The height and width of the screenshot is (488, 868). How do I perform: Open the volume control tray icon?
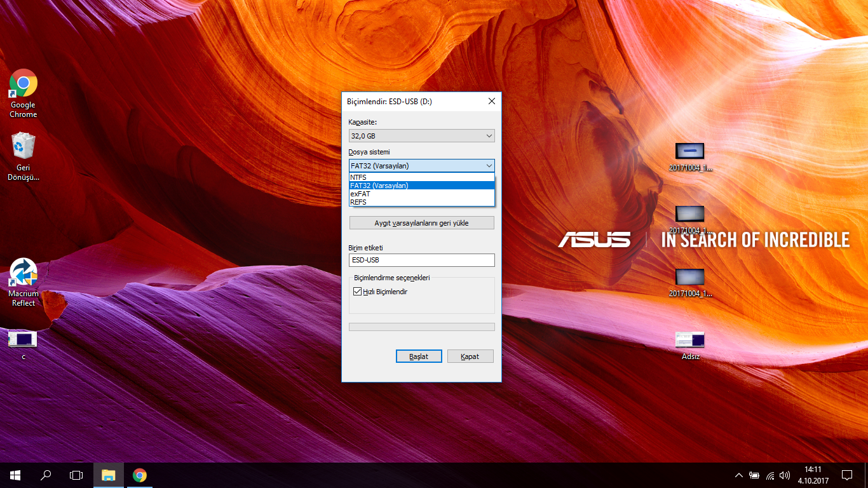tap(785, 475)
